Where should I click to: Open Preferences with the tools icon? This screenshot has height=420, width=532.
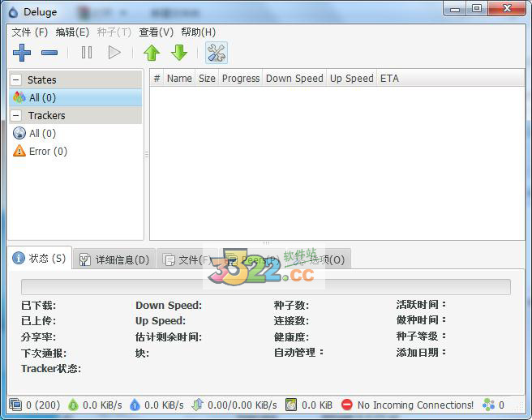(x=217, y=53)
